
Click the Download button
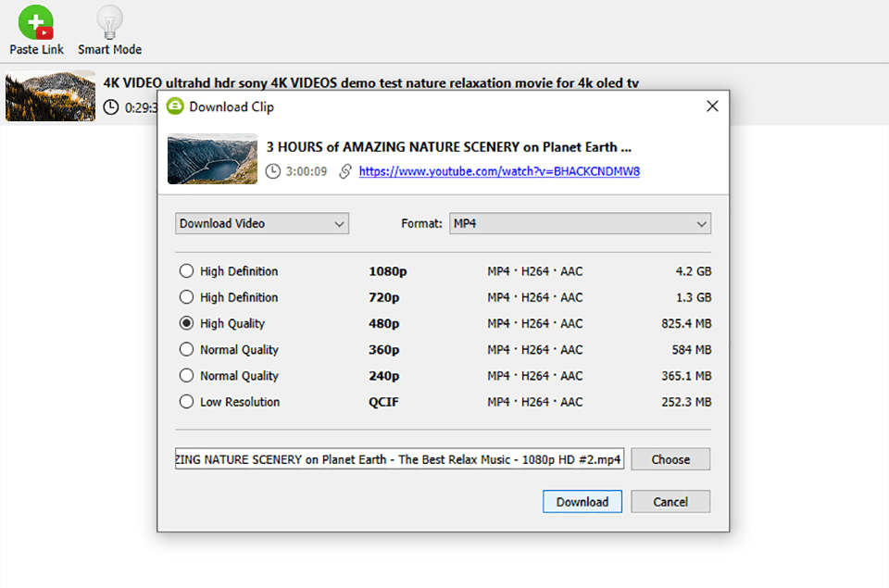(582, 501)
